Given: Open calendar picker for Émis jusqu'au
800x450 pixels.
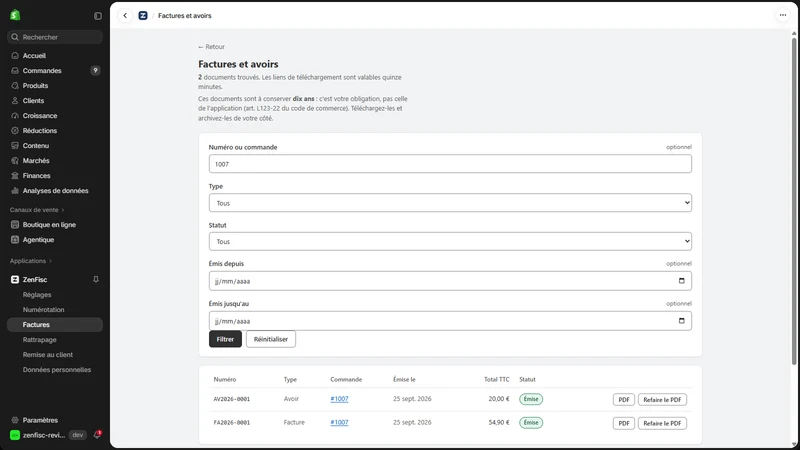Looking at the screenshot, I should pos(682,321).
